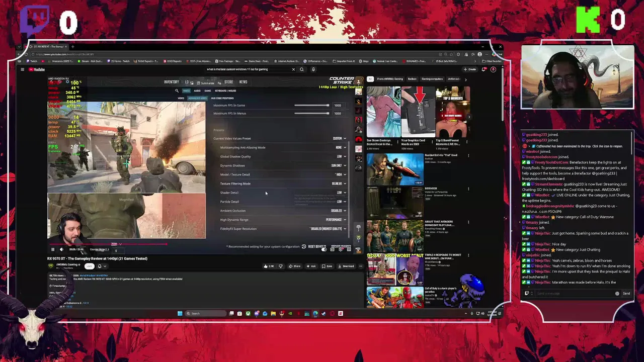
Task: Open the chat emote picker icon
Action: coord(617,294)
